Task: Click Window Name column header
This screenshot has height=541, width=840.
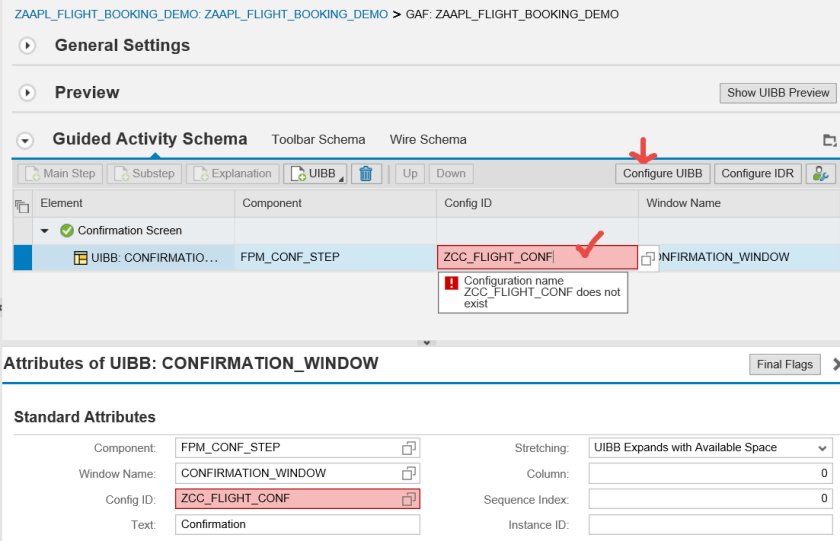Action: 739,203
